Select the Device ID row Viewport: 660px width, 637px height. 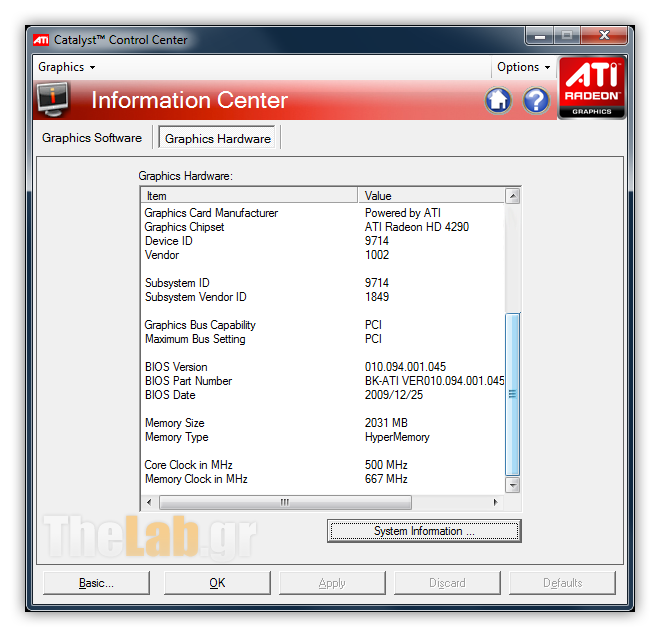pos(322,241)
